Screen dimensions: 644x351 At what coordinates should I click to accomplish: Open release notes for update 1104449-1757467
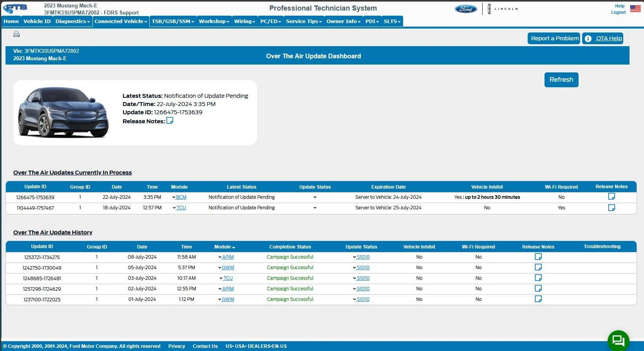coord(611,207)
